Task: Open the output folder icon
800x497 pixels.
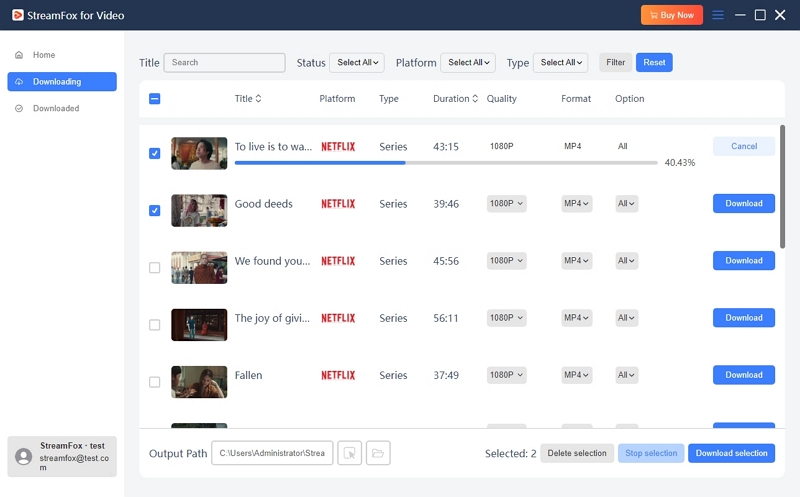Action: click(378, 453)
